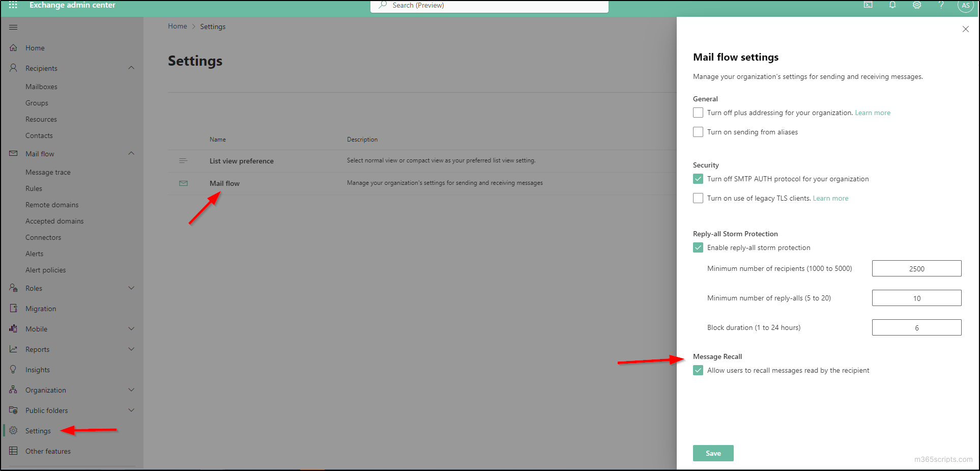Collapse the Recipients section

click(131, 68)
